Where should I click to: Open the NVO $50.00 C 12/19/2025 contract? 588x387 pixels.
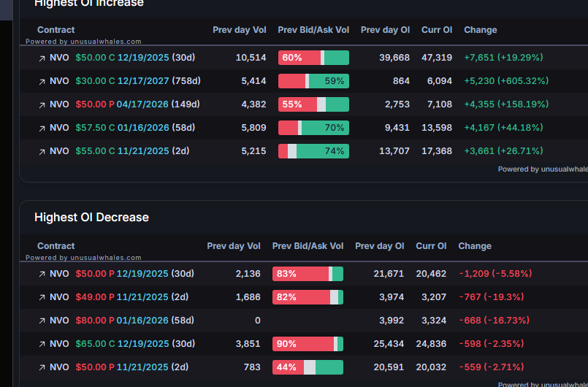point(122,58)
